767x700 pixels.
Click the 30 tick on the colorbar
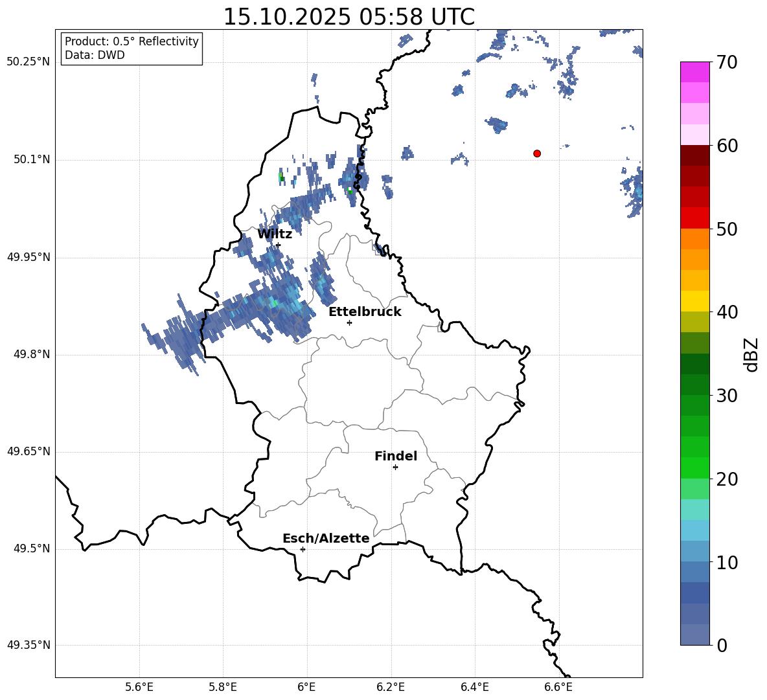click(x=727, y=396)
